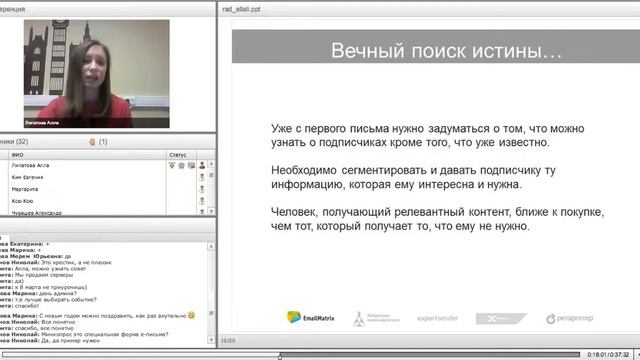Click the participant avatar icon in Маргарита's row
Image resolution: width=640 pixels, height=360 pixels.
(202, 189)
